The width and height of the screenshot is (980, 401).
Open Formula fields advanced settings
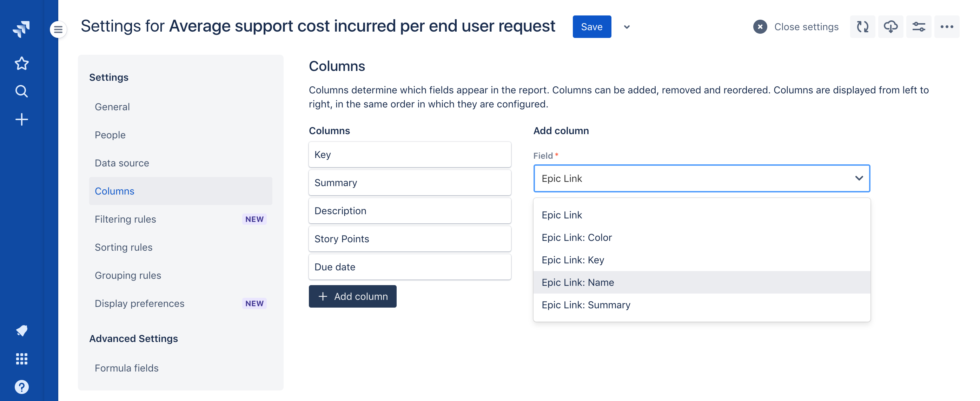[x=180, y=368]
